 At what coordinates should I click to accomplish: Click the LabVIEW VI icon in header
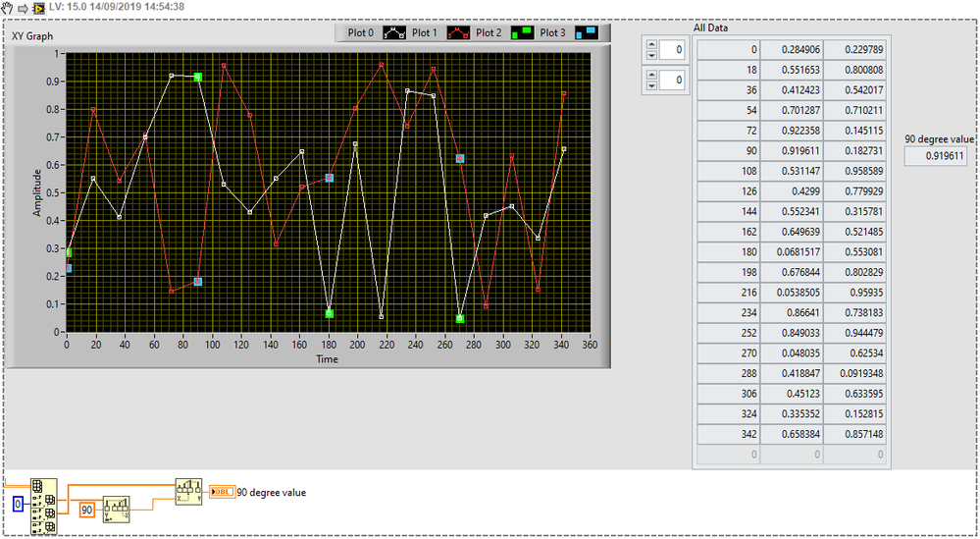point(39,8)
